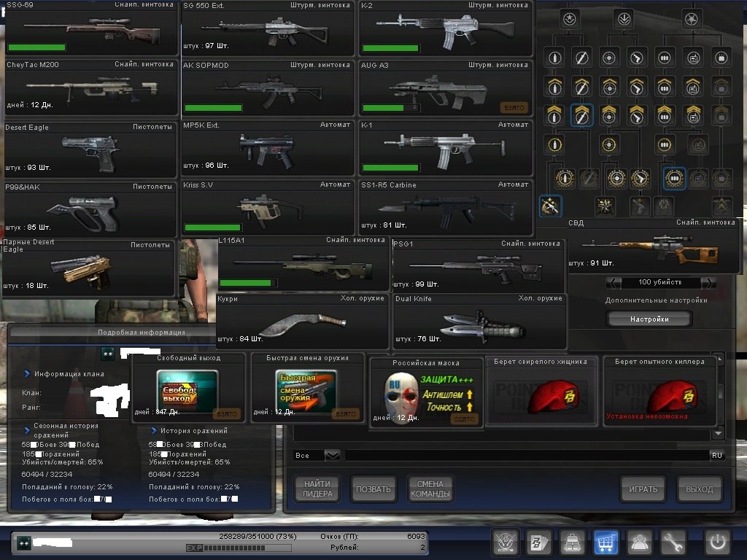Select the laurel-wreath bullet skill icon
The height and width of the screenshot is (560, 747).
point(565,178)
